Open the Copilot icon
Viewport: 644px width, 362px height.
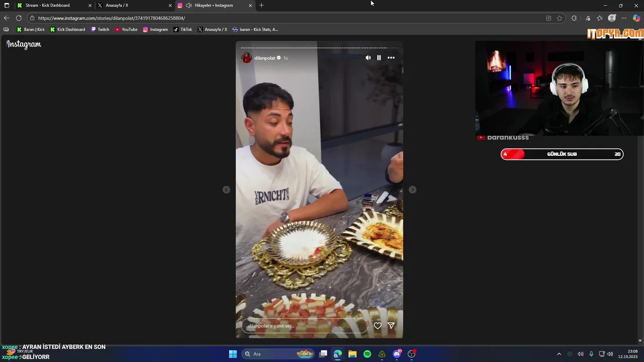636,18
